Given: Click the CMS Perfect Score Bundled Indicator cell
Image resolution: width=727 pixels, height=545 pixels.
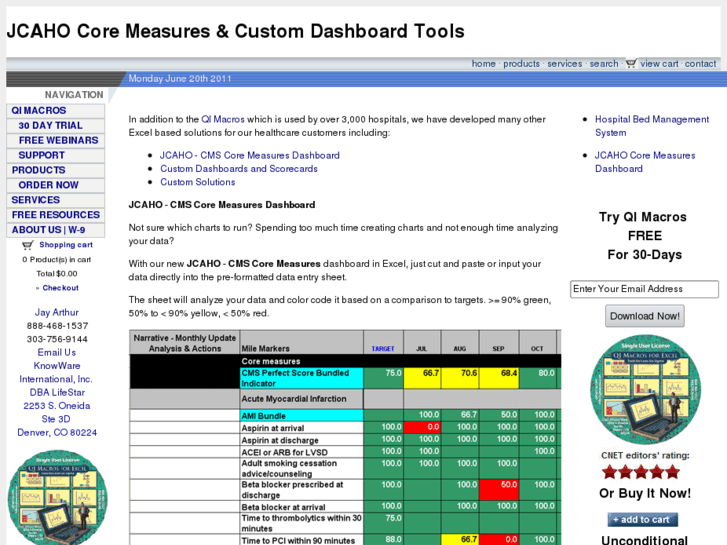Looking at the screenshot, I should click(x=301, y=378).
